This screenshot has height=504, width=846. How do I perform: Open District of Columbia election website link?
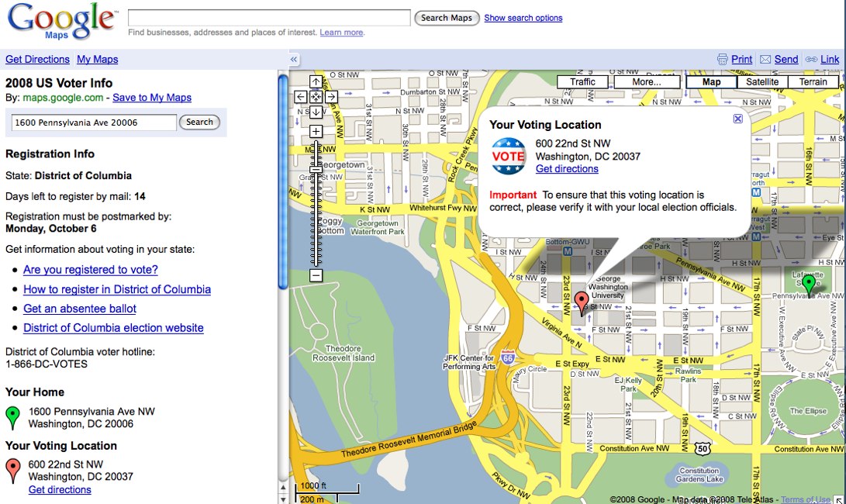[113, 328]
